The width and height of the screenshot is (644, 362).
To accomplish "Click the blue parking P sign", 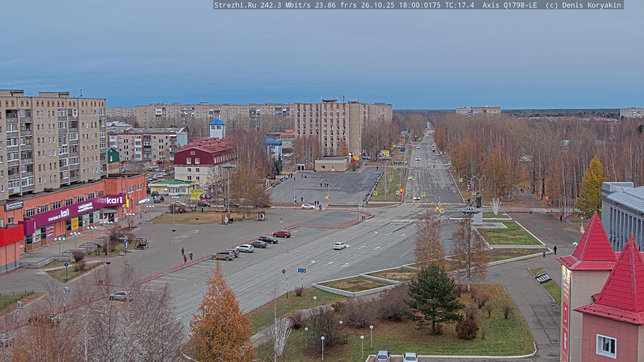I will pos(281,219).
